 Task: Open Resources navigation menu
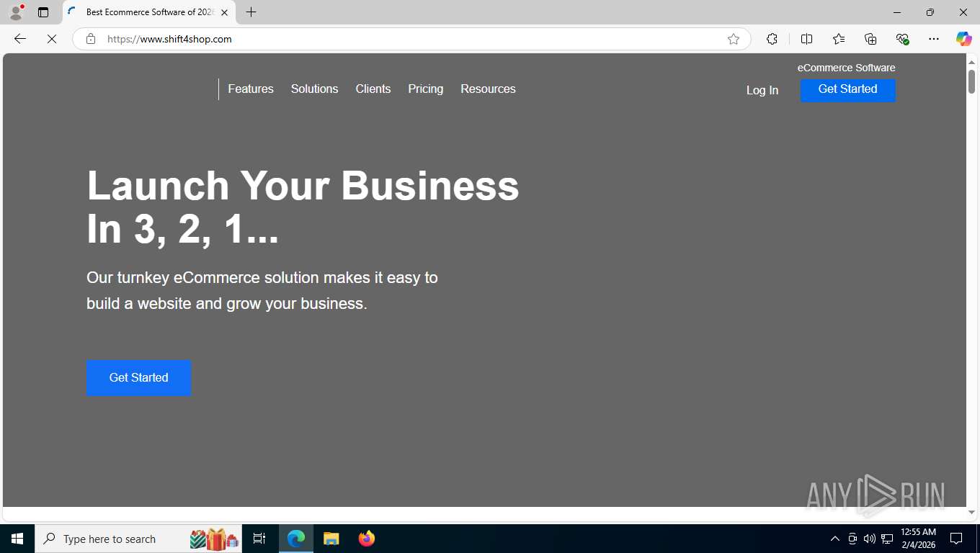tap(488, 89)
